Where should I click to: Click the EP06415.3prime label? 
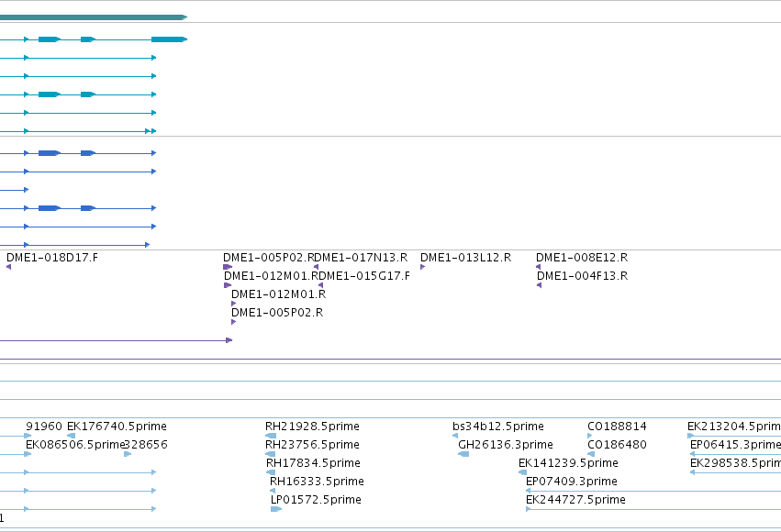pyautogui.click(x=736, y=445)
